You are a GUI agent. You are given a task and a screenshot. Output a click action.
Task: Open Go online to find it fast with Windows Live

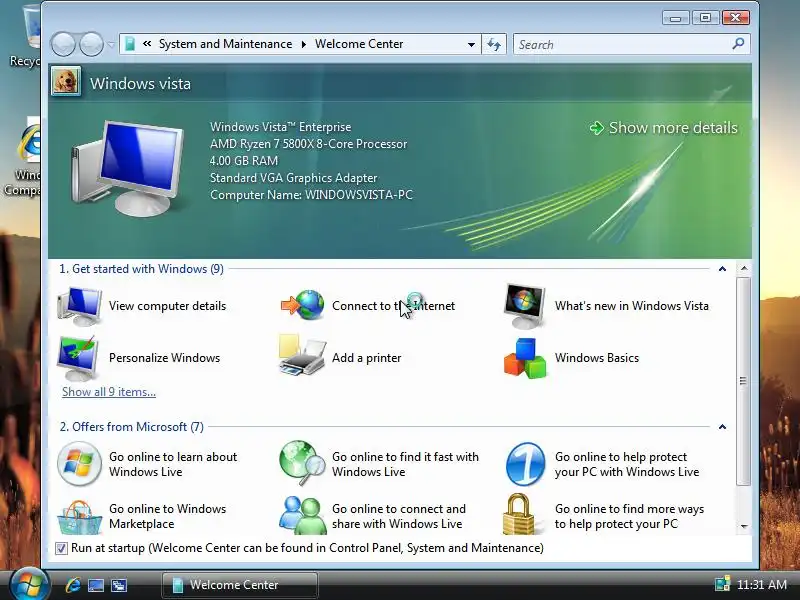click(x=379, y=464)
